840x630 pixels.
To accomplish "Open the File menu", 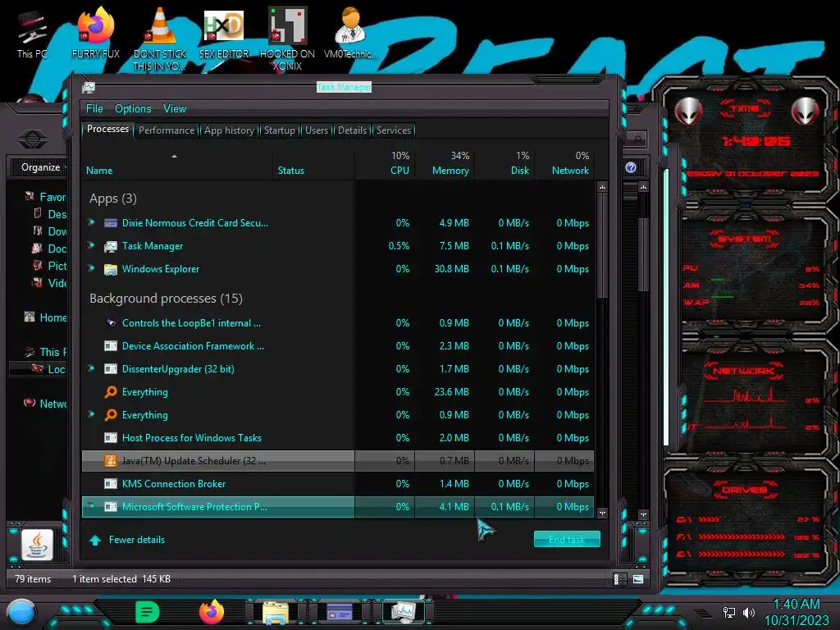I will click(94, 109).
